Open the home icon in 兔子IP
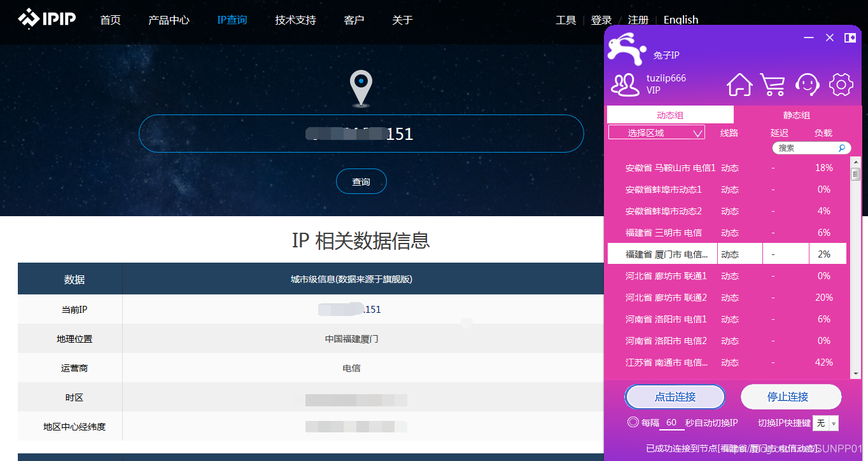Viewport: 868px width, 461px height. (x=739, y=84)
